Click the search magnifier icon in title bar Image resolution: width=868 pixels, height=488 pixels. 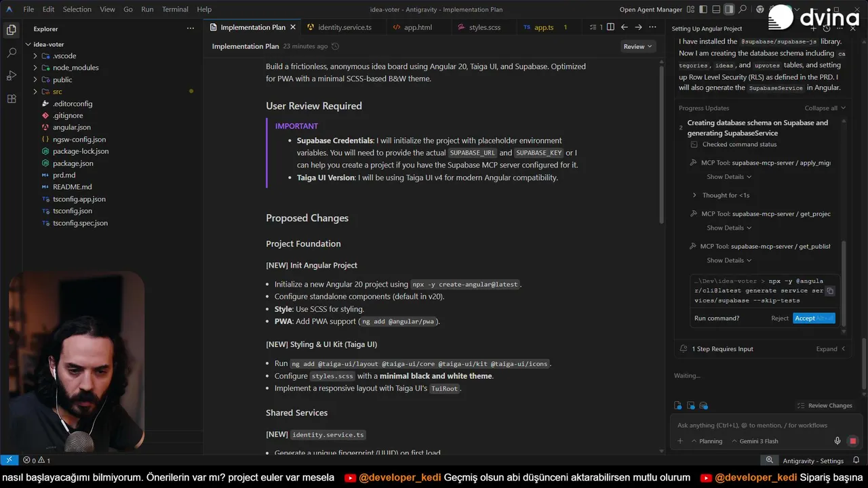tap(743, 9)
